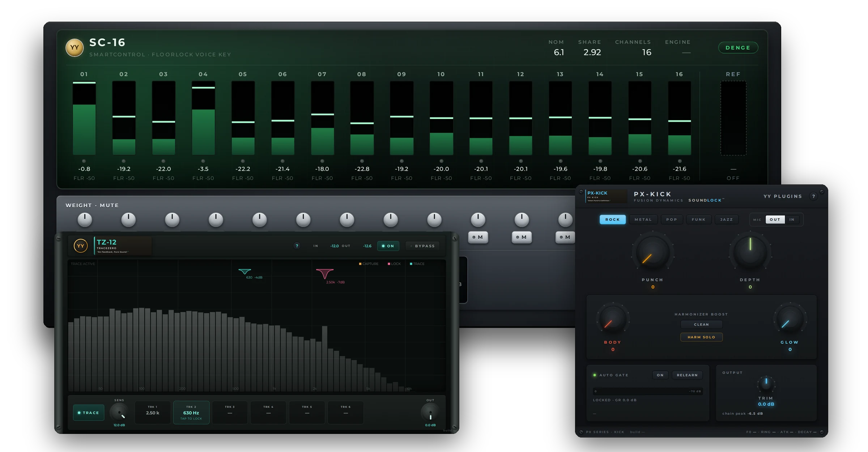Click the M mute button under twelfth knob
868x452 pixels.
(x=565, y=237)
